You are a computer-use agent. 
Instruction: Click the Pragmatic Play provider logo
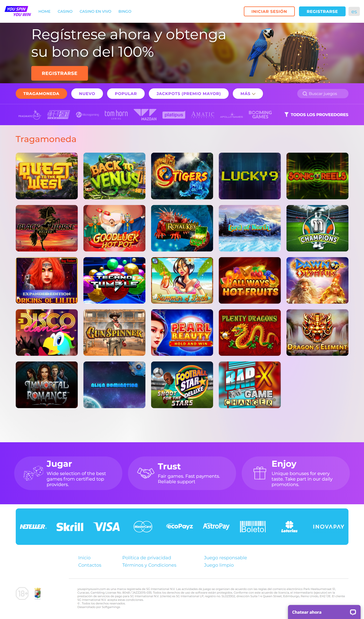[x=29, y=115]
